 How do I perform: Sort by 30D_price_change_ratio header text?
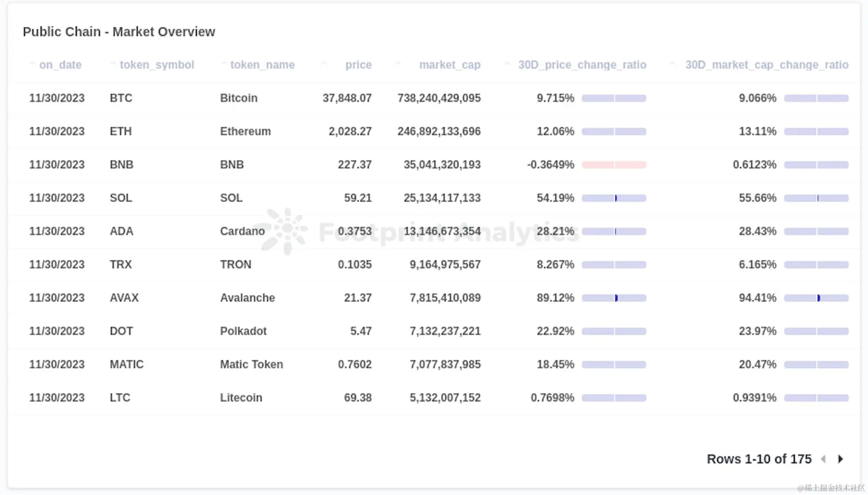(x=582, y=65)
